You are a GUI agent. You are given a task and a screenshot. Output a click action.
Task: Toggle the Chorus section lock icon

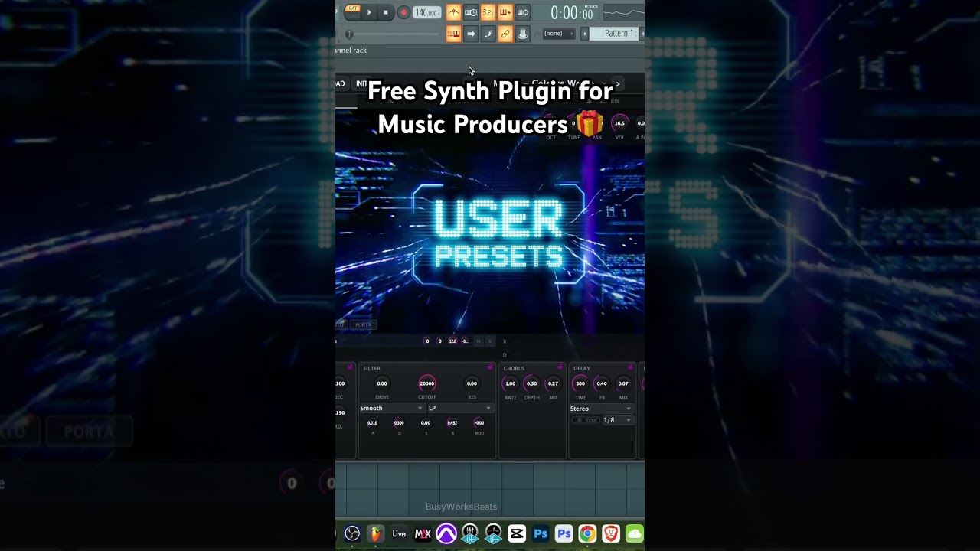tap(560, 367)
